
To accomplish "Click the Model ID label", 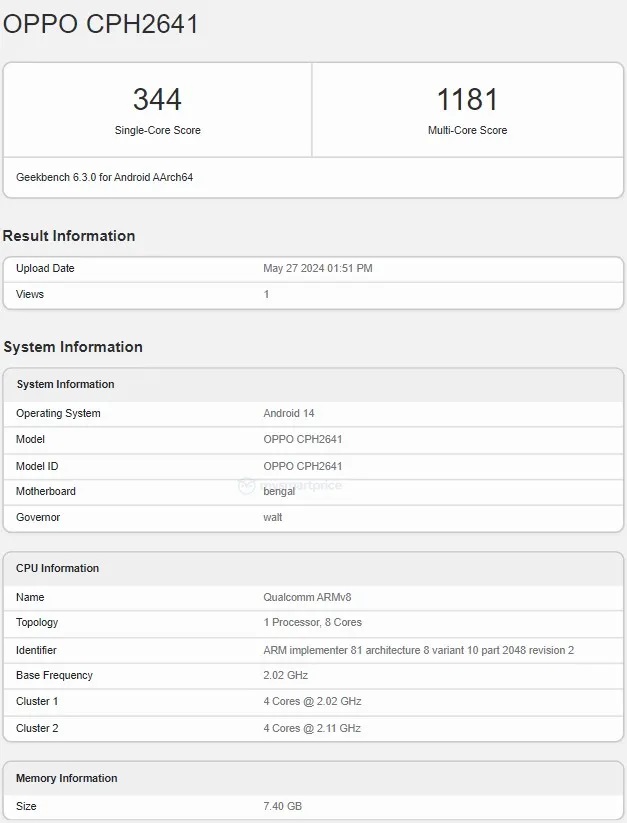I will pyautogui.click(x=37, y=466).
